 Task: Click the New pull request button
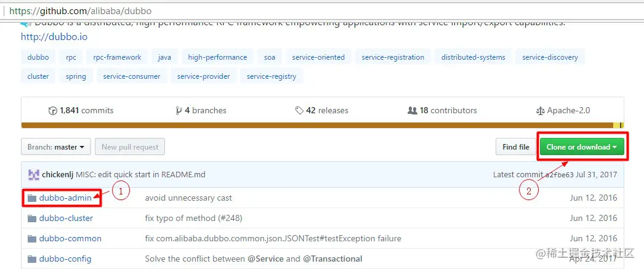pyautogui.click(x=130, y=147)
